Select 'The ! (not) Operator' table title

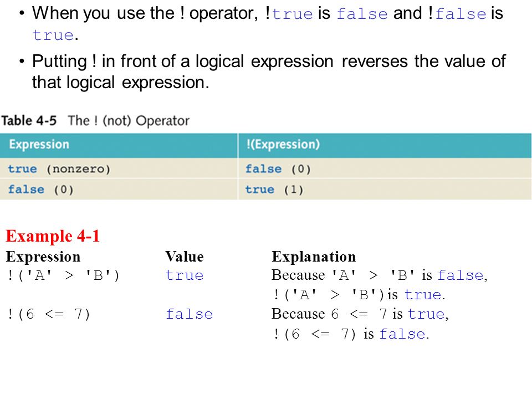[129, 121]
